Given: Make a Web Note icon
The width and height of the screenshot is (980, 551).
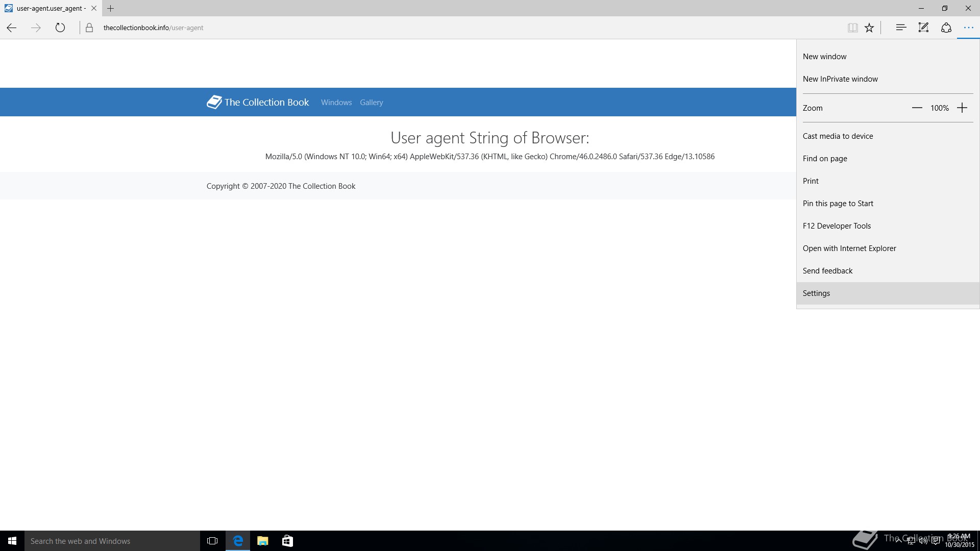Looking at the screenshot, I should tap(923, 28).
